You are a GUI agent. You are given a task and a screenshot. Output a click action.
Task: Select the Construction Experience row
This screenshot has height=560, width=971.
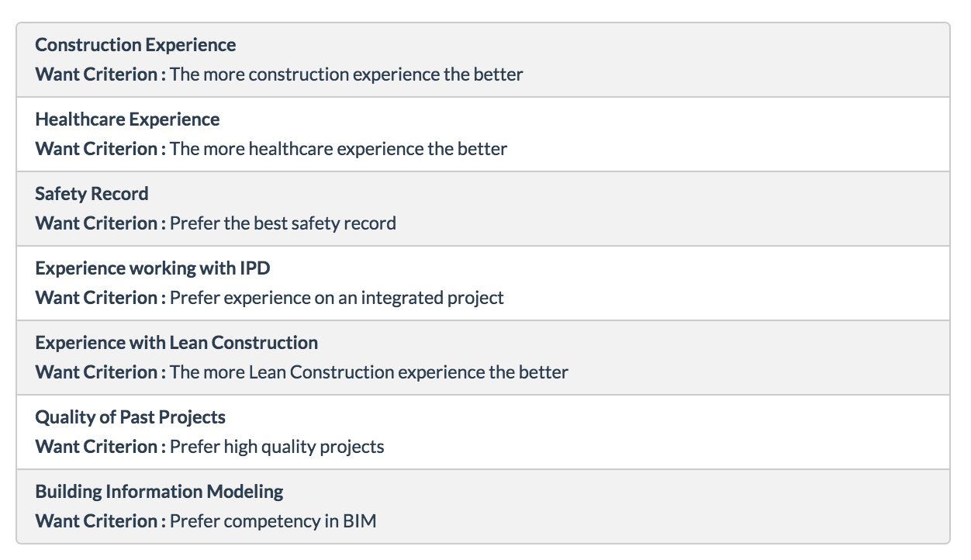(483, 60)
